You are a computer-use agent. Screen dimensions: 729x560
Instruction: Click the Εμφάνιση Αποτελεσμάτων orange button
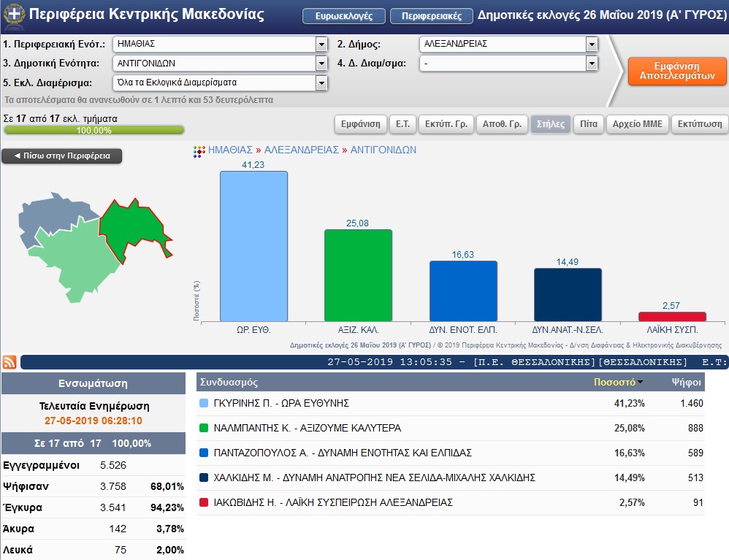677,71
